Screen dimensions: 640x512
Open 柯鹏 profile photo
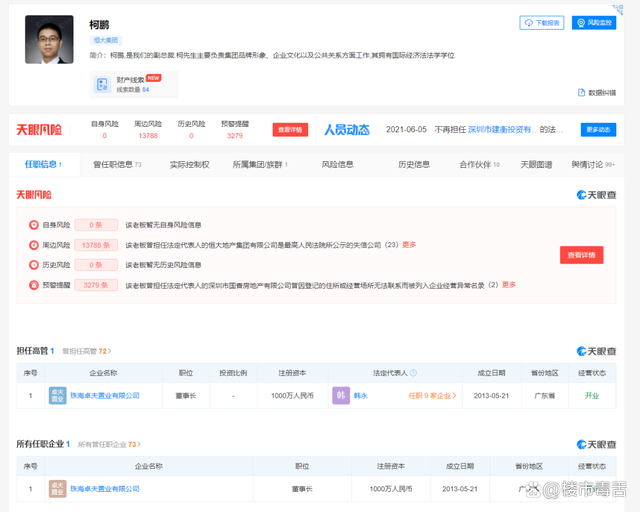[x=49, y=40]
